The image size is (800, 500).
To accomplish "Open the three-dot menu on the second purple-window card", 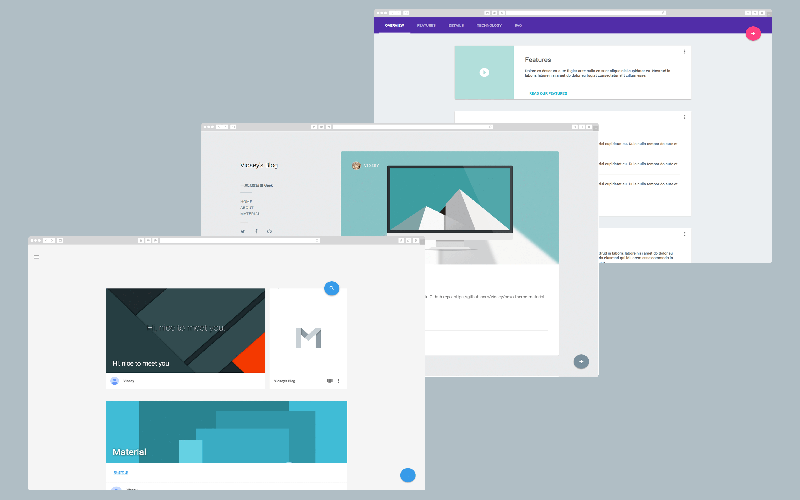I will (684, 117).
